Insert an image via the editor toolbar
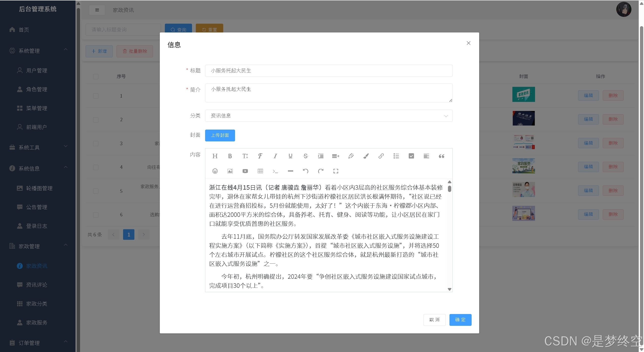The height and width of the screenshot is (352, 644). (x=230, y=171)
